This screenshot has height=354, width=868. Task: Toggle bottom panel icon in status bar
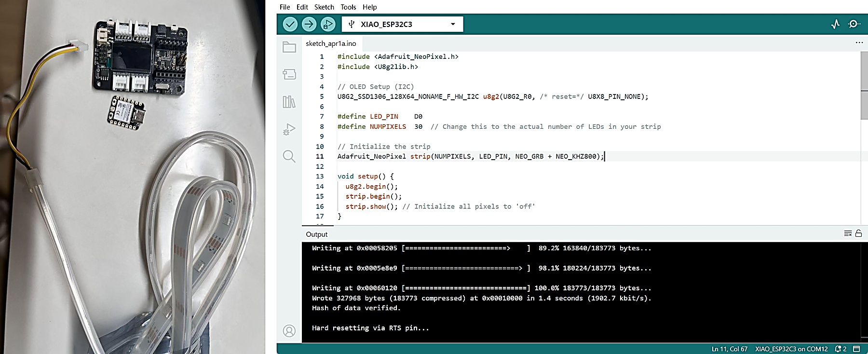856,349
